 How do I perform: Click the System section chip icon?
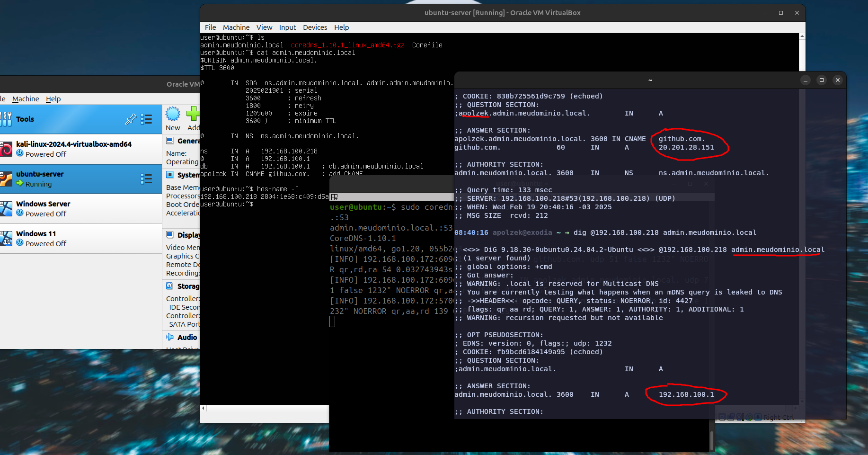170,175
